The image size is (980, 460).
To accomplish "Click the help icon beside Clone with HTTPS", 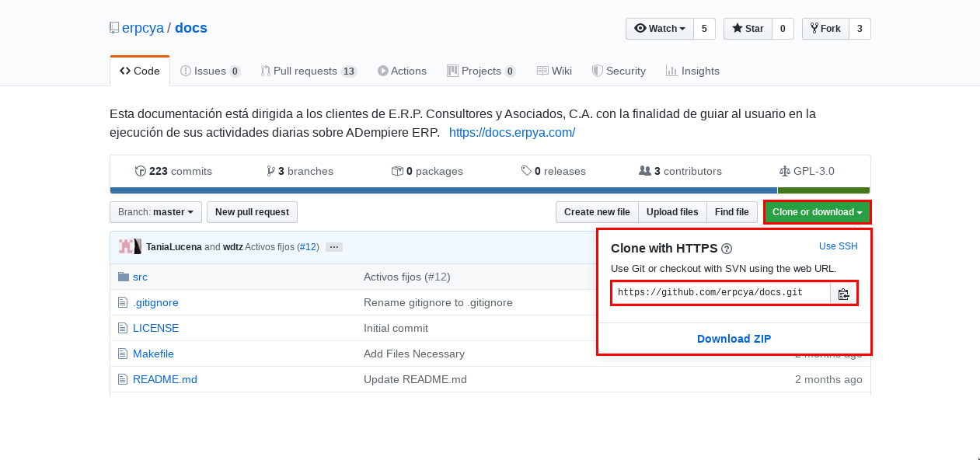I will 727,249.
